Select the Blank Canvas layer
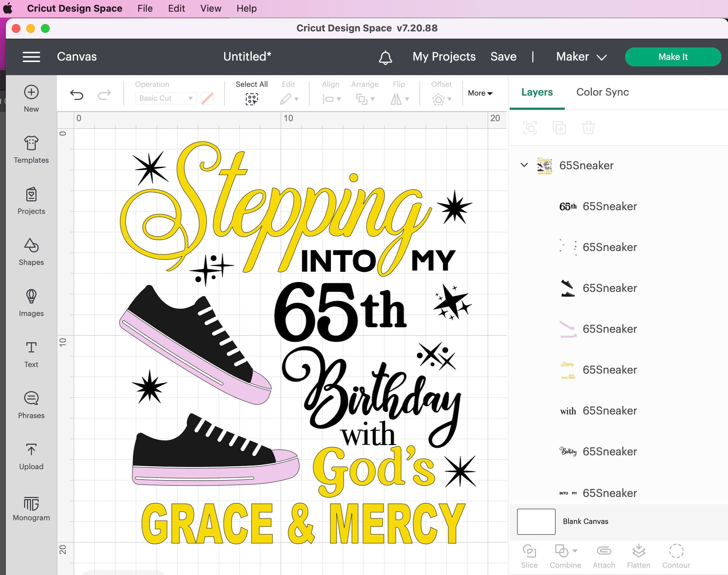728x575 pixels. click(586, 521)
